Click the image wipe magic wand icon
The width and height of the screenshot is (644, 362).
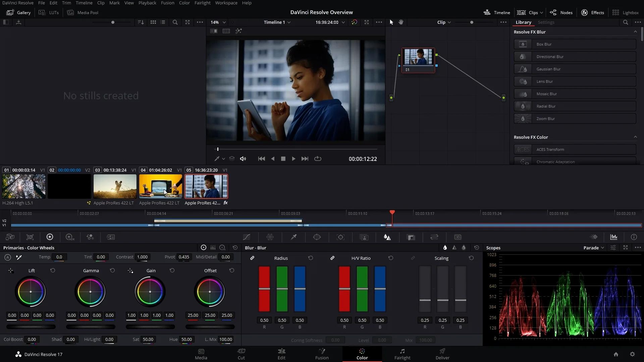pyautogui.click(x=238, y=31)
